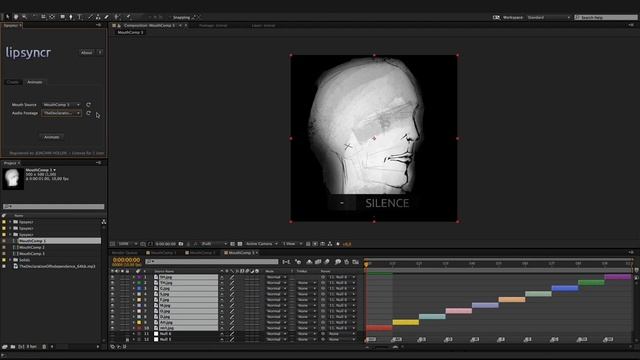Select the Type text tool
The height and width of the screenshot is (360, 640).
point(80,17)
